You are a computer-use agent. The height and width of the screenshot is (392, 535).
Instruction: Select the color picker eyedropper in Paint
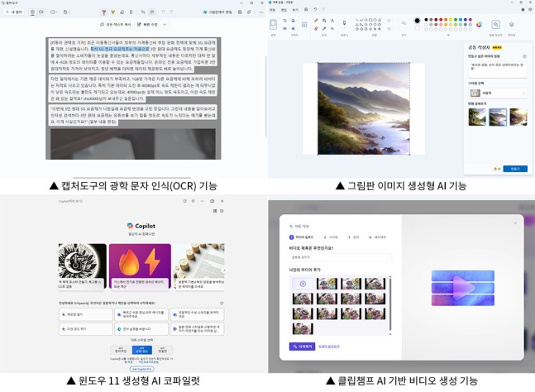pos(324,29)
